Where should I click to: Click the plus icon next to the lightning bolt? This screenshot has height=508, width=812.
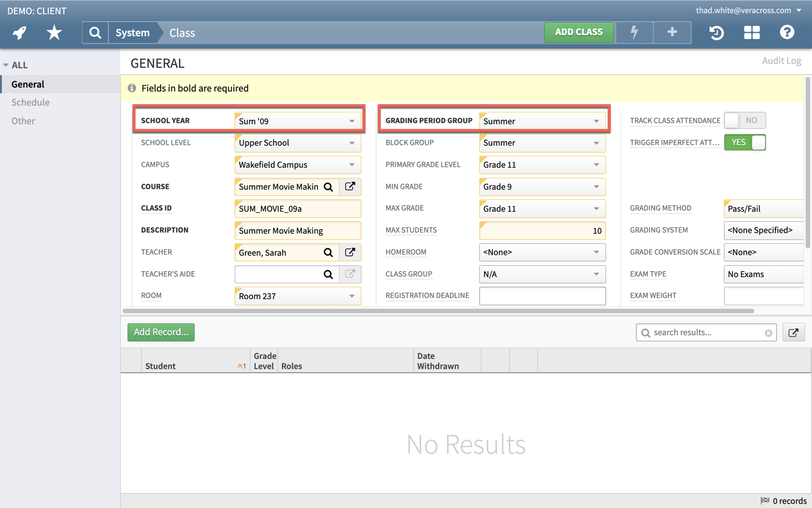[672, 32]
